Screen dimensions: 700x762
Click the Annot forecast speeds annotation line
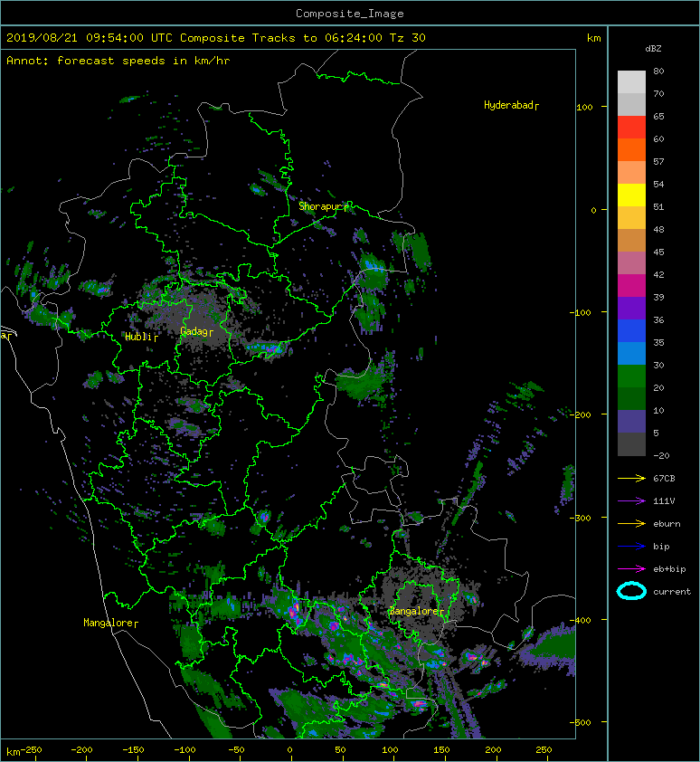[x=118, y=61]
